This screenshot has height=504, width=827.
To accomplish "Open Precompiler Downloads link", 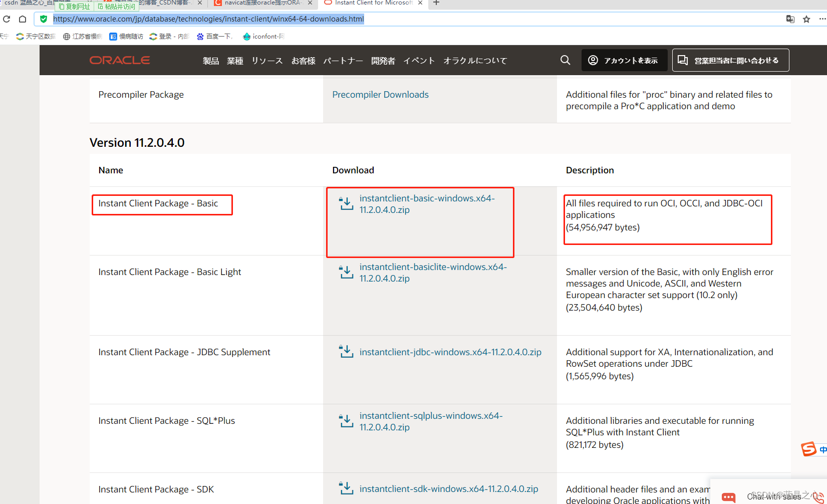I will (380, 95).
